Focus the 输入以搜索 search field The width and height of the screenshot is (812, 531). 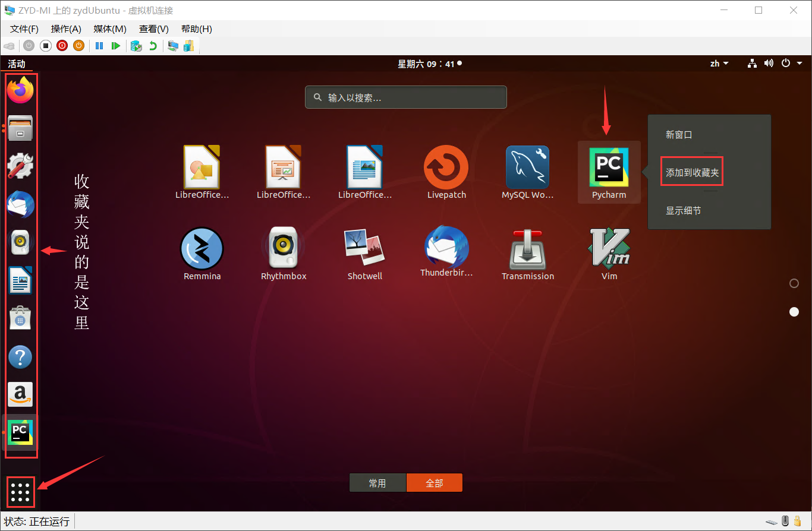click(406, 97)
